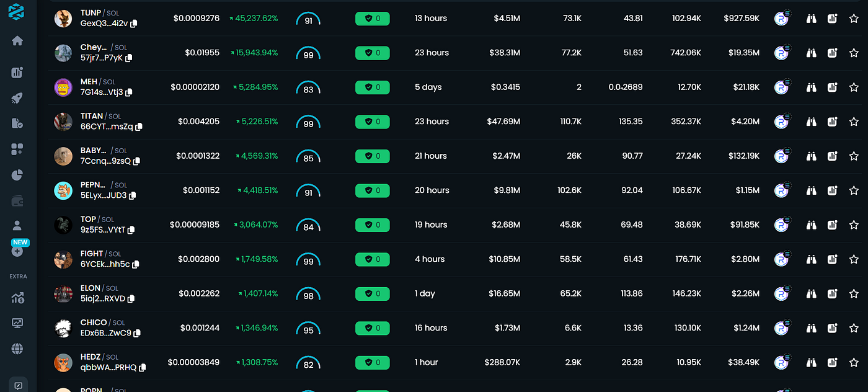Click the audit shield badge for TOP
The image size is (868, 392).
pyautogui.click(x=372, y=225)
